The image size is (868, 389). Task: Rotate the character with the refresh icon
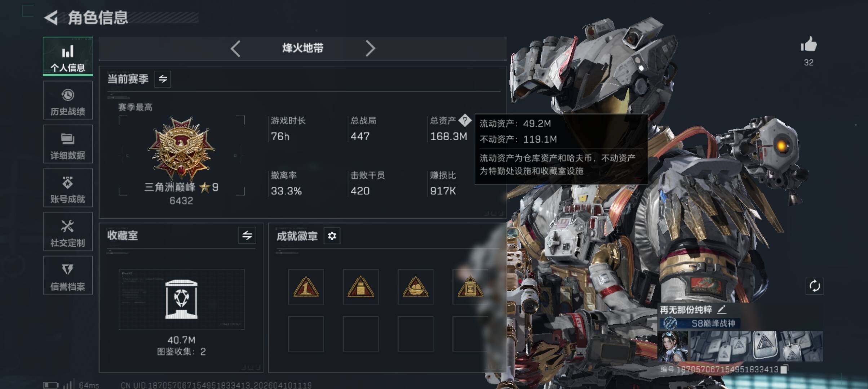(815, 286)
